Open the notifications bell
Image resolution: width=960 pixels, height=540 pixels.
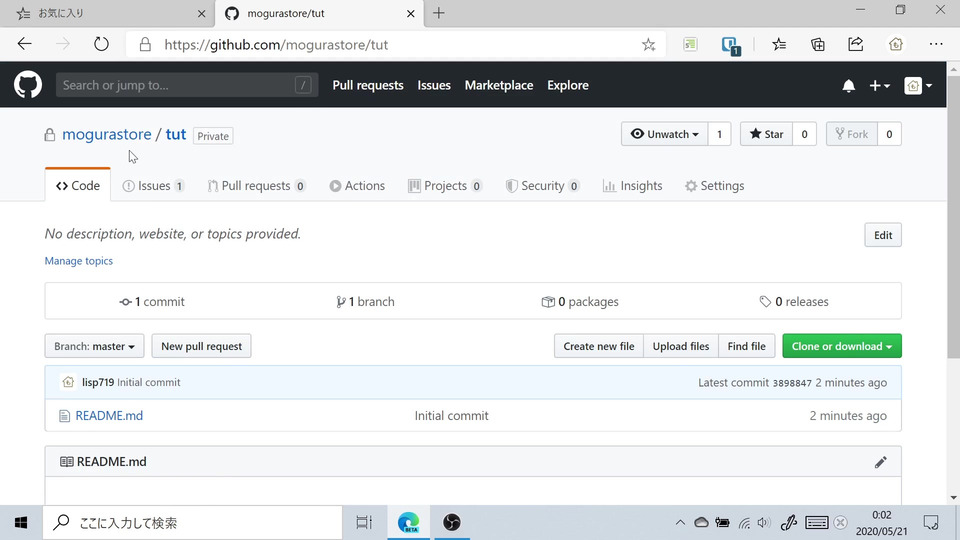point(848,86)
